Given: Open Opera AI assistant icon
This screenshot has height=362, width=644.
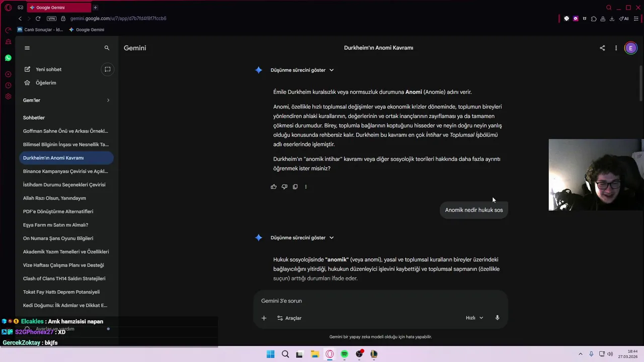Looking at the screenshot, I should coord(624,19).
